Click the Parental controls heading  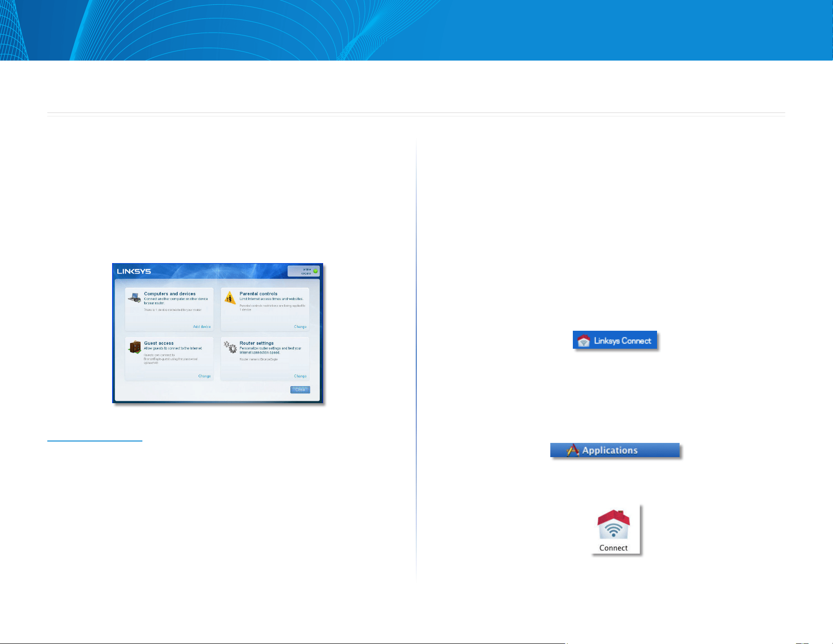258,294
